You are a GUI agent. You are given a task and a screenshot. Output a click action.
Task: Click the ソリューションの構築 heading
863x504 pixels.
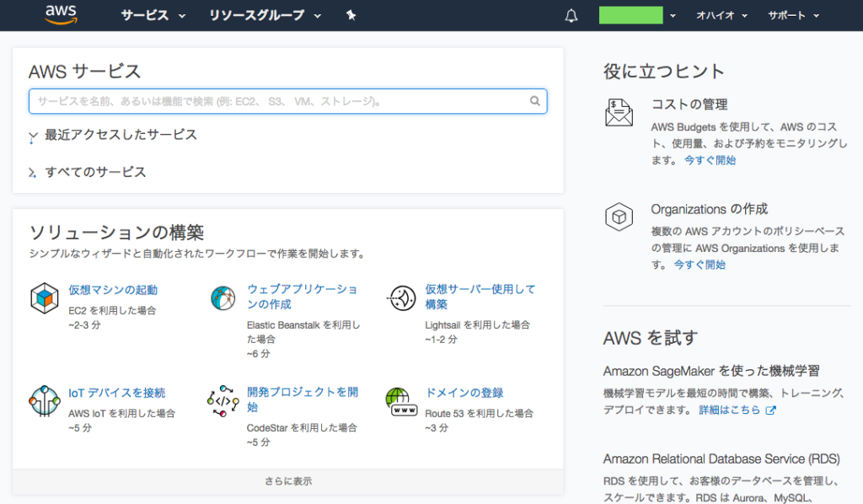(116, 232)
